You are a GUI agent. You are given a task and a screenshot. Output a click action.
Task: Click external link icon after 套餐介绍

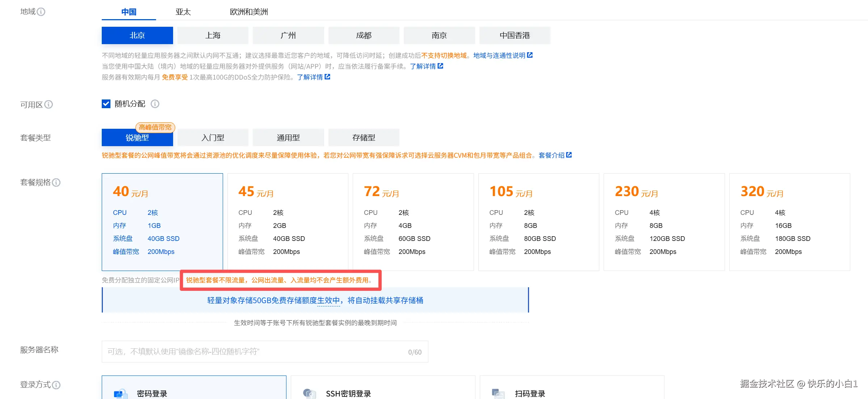pyautogui.click(x=569, y=155)
